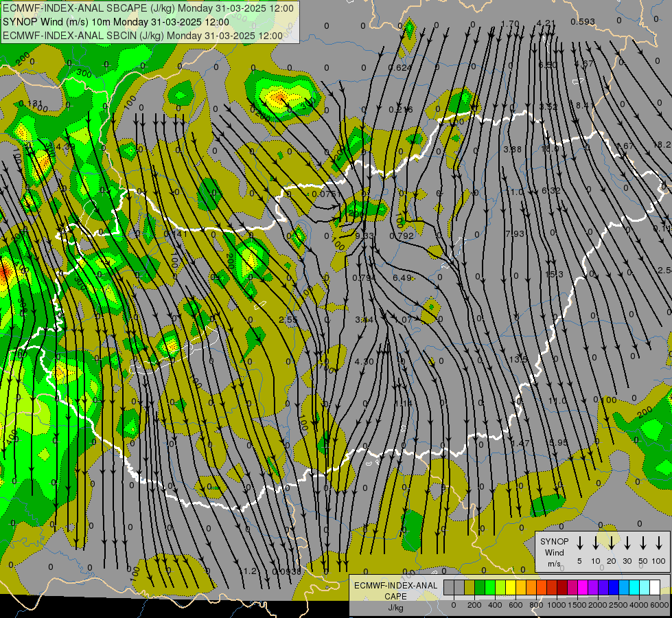The width and height of the screenshot is (672, 618).
Task: Click the 2500 tick on the CAPE scale
Action: (x=618, y=605)
